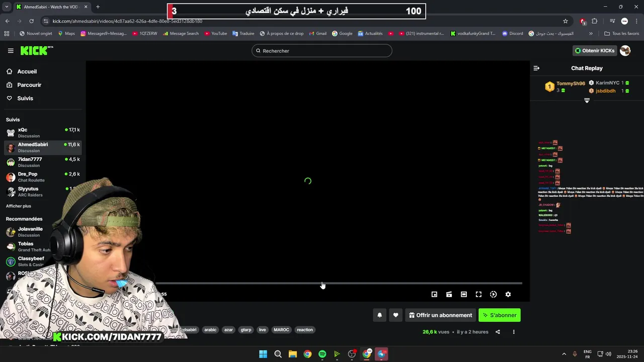Screen dimensions: 644x362
Task: Open Tous les favoris folder
Action: coord(621,34)
